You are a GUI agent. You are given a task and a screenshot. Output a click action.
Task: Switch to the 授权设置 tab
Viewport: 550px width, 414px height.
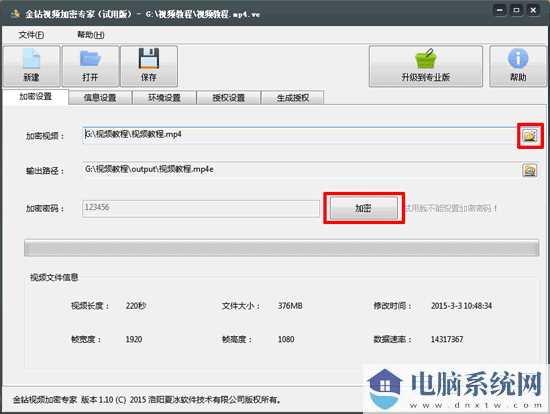point(228,98)
